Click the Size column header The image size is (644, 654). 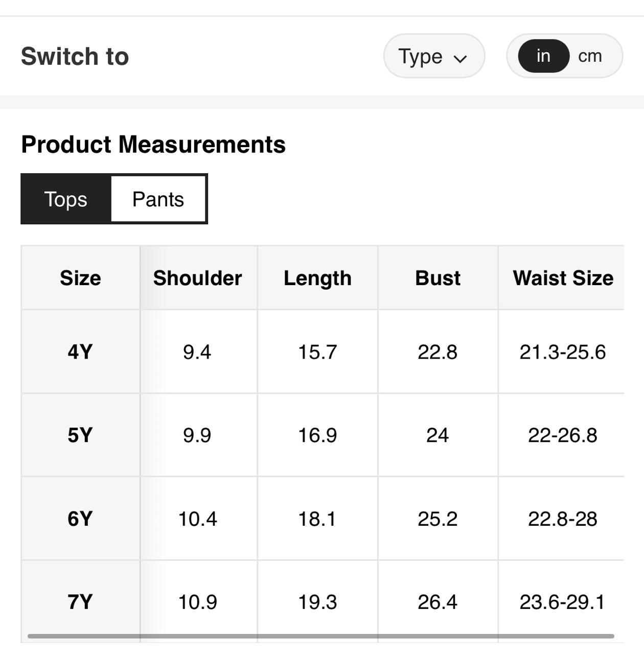[80, 278]
